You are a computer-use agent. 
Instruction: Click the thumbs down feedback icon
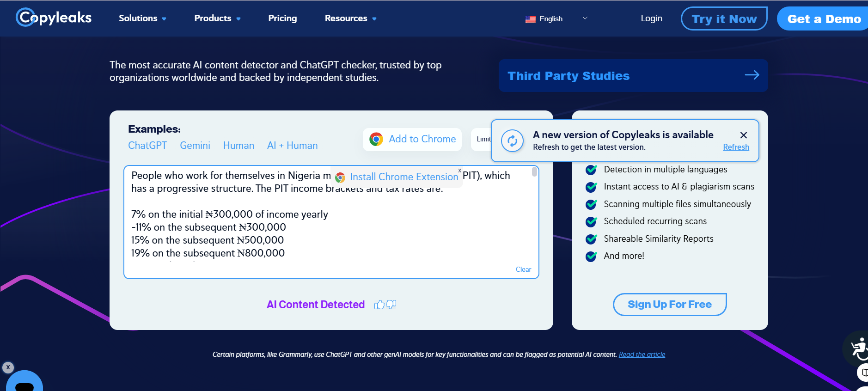391,304
